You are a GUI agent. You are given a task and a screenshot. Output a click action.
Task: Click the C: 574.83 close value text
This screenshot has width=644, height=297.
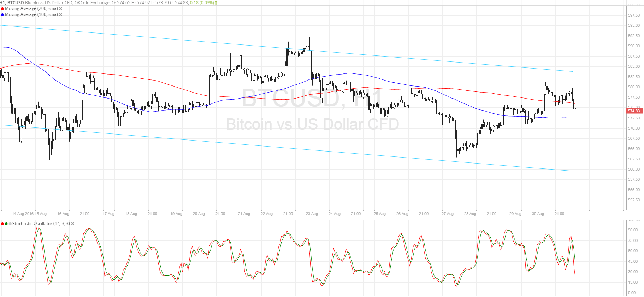coord(179,2)
